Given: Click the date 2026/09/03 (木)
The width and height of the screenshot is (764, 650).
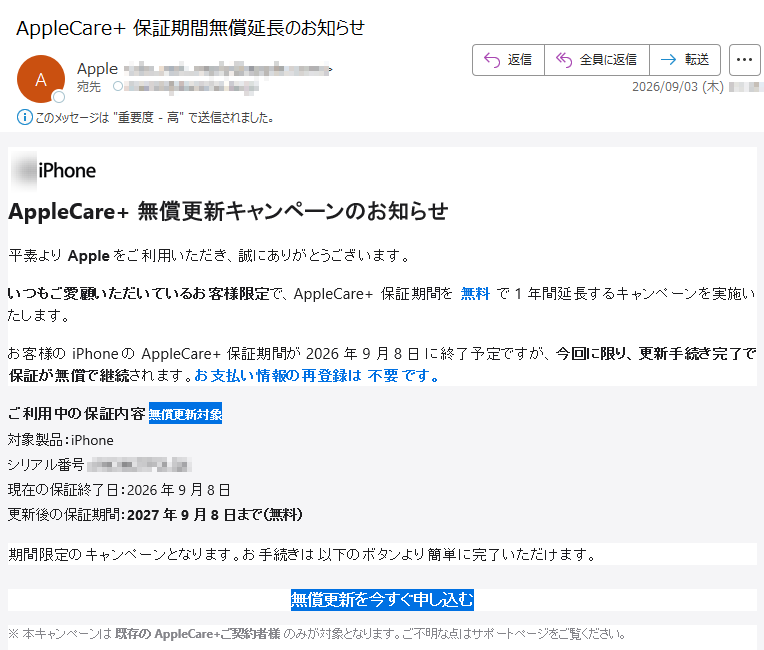Looking at the screenshot, I should tap(678, 87).
